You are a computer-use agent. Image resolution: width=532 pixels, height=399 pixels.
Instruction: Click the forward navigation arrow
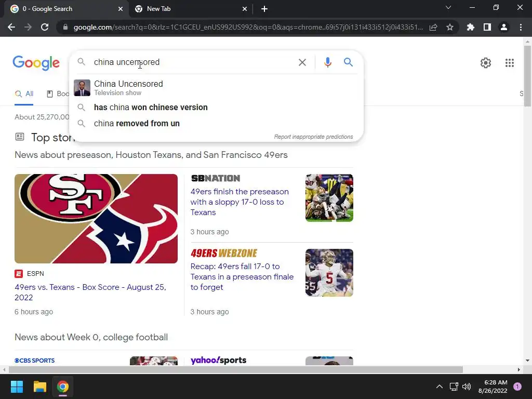(28, 27)
